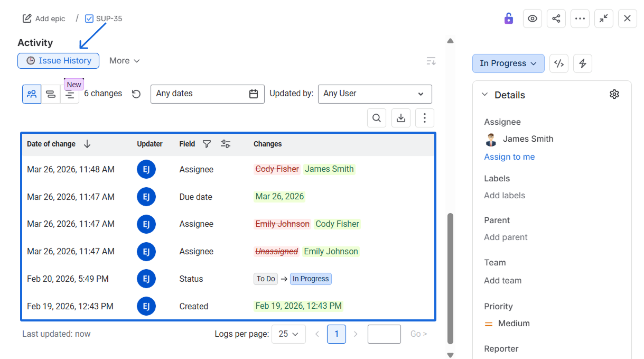Image resolution: width=644 pixels, height=359 pixels.
Task: Click the export download icon
Action: click(x=401, y=118)
